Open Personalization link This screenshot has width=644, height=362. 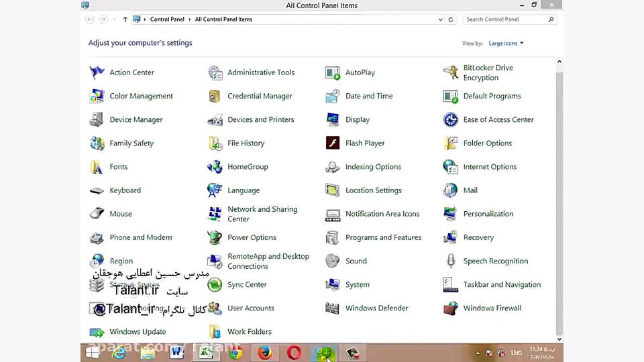coord(488,214)
